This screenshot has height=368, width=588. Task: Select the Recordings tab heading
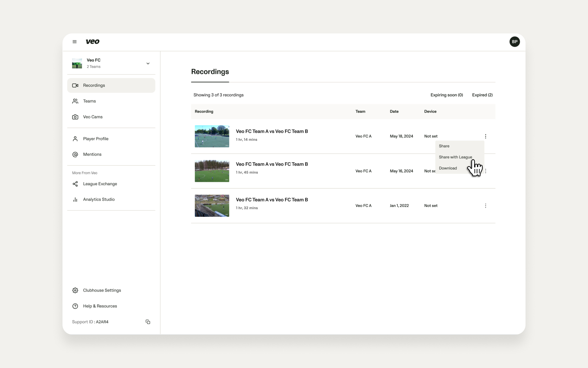[210, 72]
